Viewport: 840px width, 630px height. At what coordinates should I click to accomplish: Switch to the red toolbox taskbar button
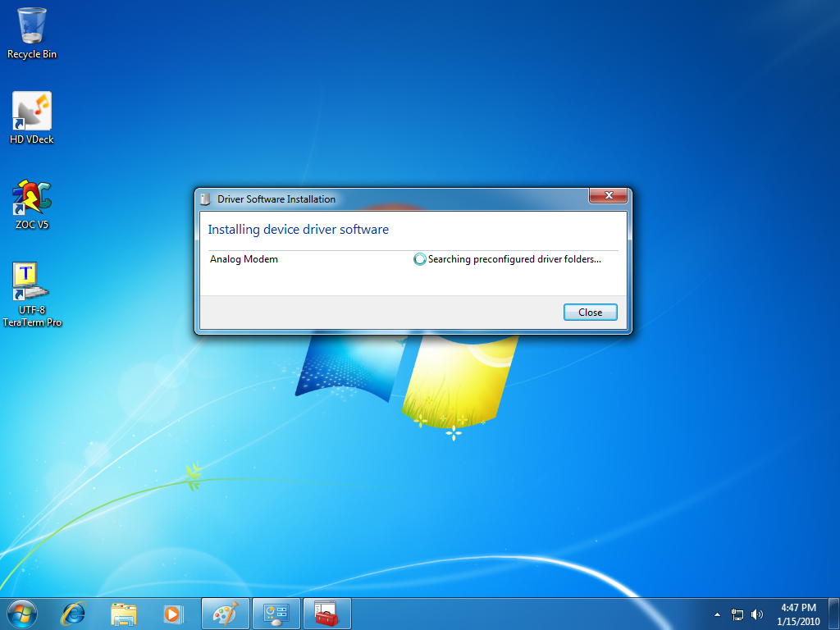(326, 614)
